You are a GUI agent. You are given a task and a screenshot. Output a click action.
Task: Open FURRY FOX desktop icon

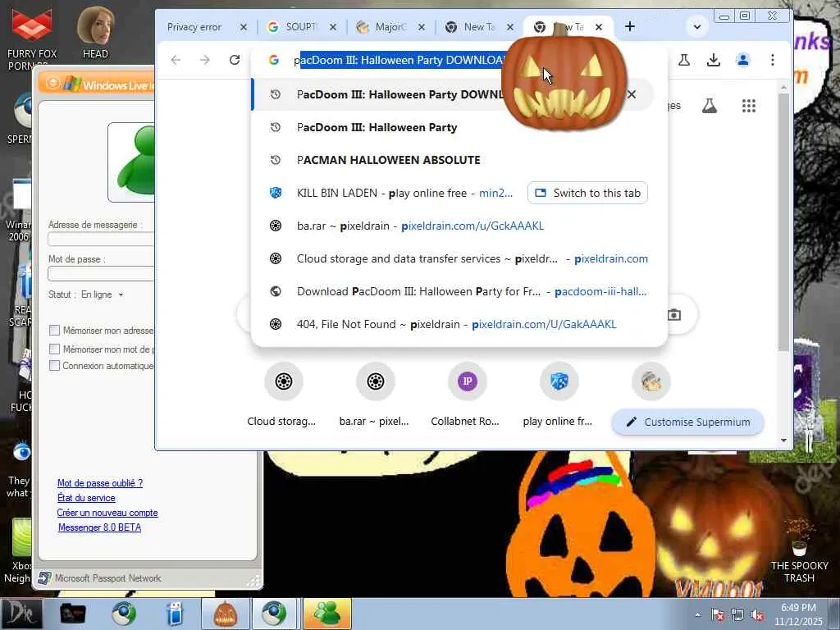[32, 38]
